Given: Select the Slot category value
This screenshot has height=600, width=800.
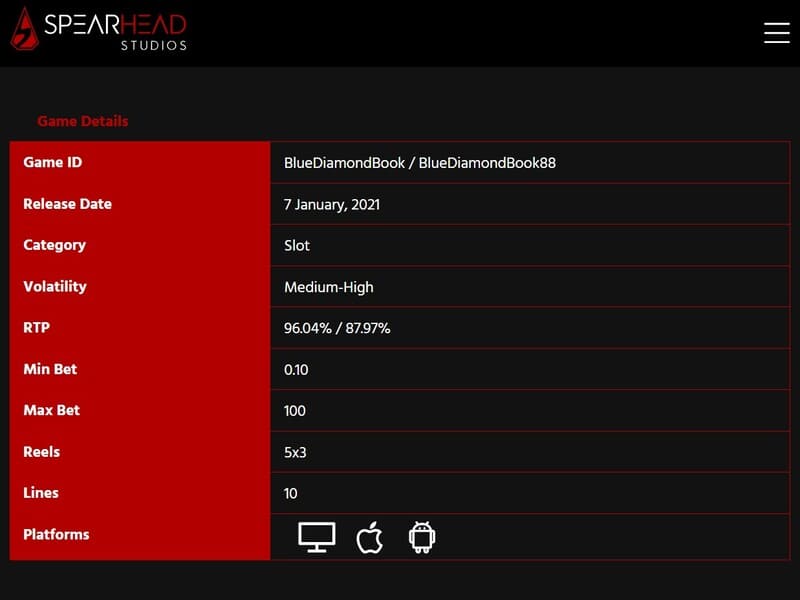Looking at the screenshot, I should click(x=297, y=245).
